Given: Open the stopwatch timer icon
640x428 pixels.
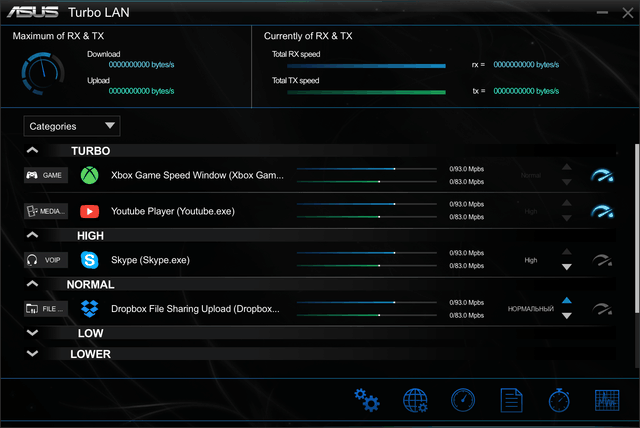Looking at the screenshot, I should coord(559,400).
